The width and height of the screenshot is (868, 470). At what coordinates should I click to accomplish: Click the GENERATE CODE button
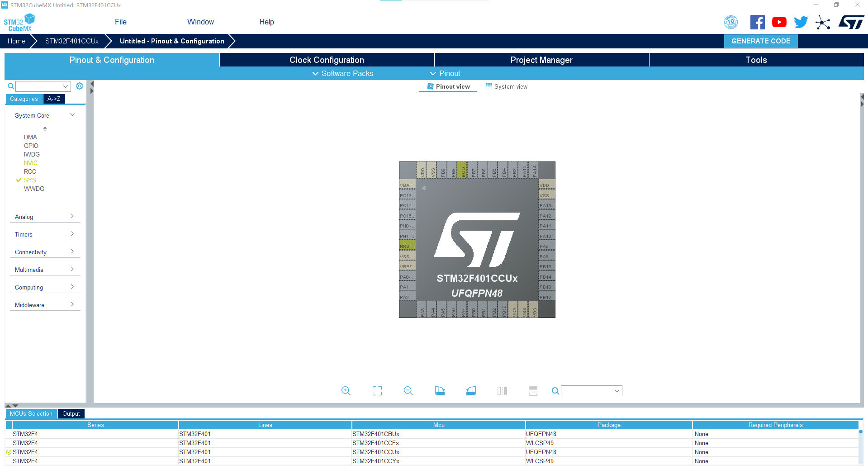point(760,41)
